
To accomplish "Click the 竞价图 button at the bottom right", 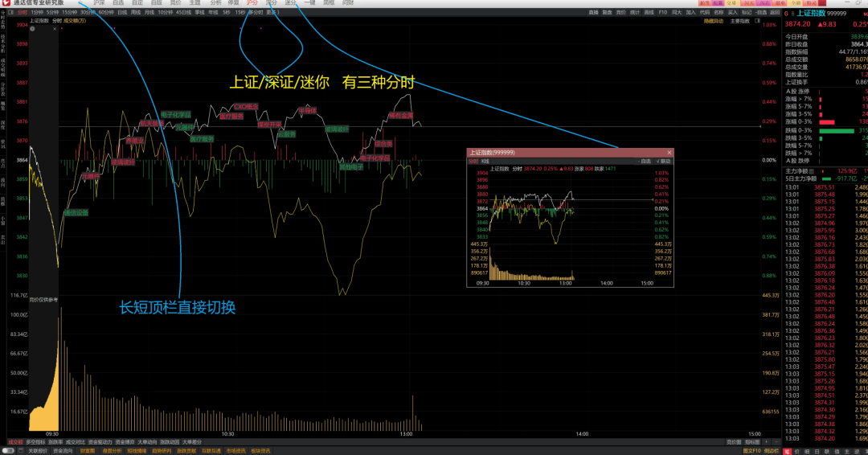I will [734, 441].
